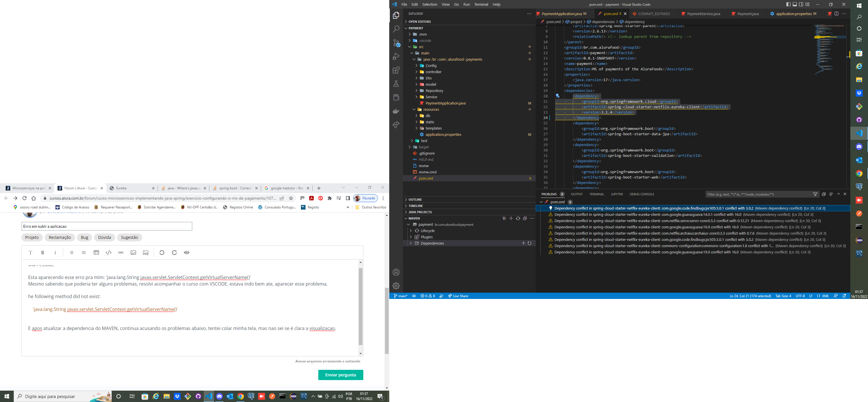This screenshot has width=868, height=402.
Task: Click the Dúvida button in forum post
Action: click(x=104, y=237)
